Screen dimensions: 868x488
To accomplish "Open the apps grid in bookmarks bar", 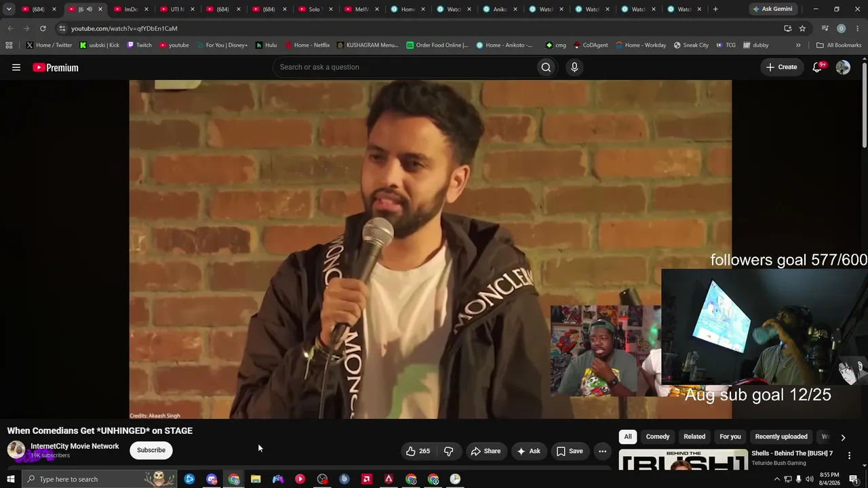I will [9, 45].
